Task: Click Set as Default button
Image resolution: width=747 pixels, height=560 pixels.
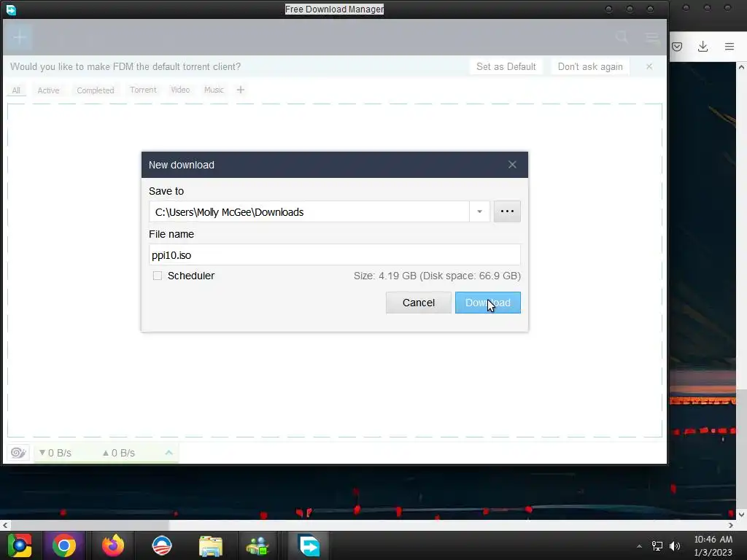Action: tap(506, 66)
